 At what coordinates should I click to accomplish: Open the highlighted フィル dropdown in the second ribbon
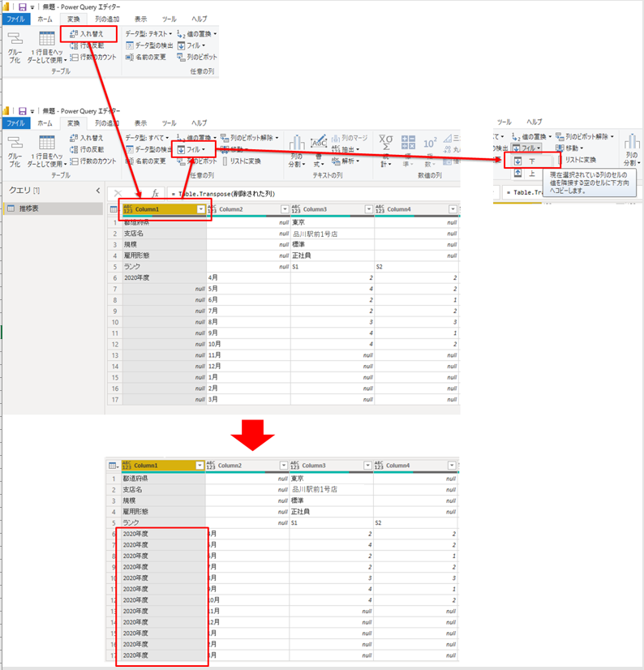pyautogui.click(x=191, y=149)
